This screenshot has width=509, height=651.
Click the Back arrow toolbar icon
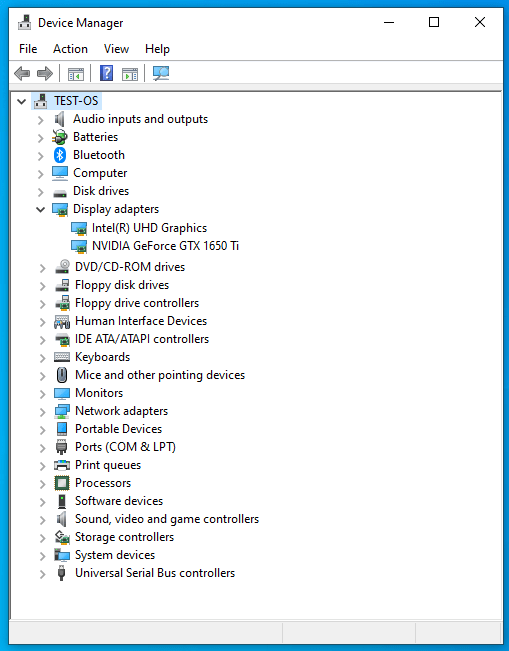click(x=22, y=73)
